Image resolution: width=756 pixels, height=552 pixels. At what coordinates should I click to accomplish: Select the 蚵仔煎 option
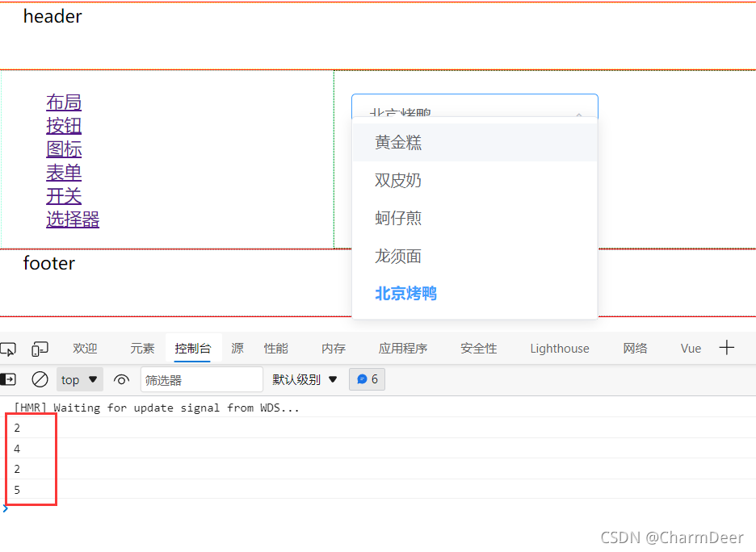click(x=474, y=218)
